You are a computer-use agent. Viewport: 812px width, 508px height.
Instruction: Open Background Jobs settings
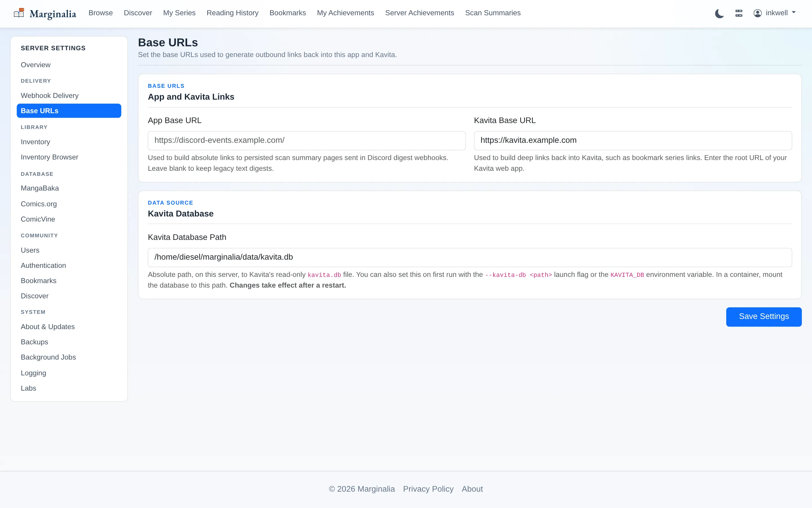[69, 357]
